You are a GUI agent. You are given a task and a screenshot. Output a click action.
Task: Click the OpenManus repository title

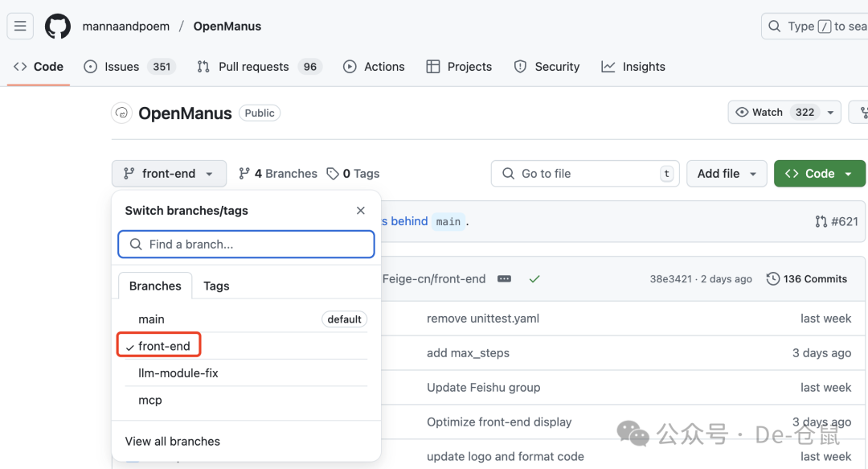tap(185, 113)
